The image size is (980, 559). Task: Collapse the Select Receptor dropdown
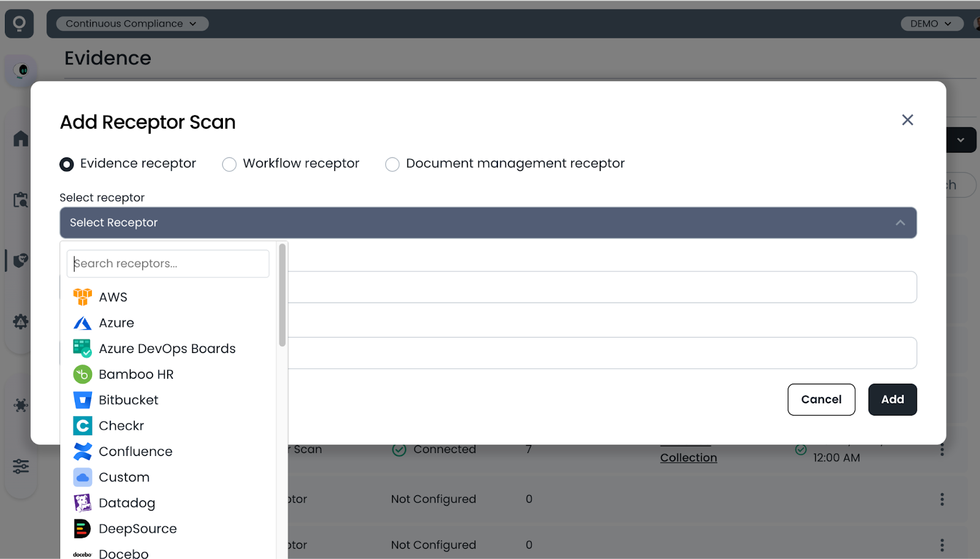488,222
